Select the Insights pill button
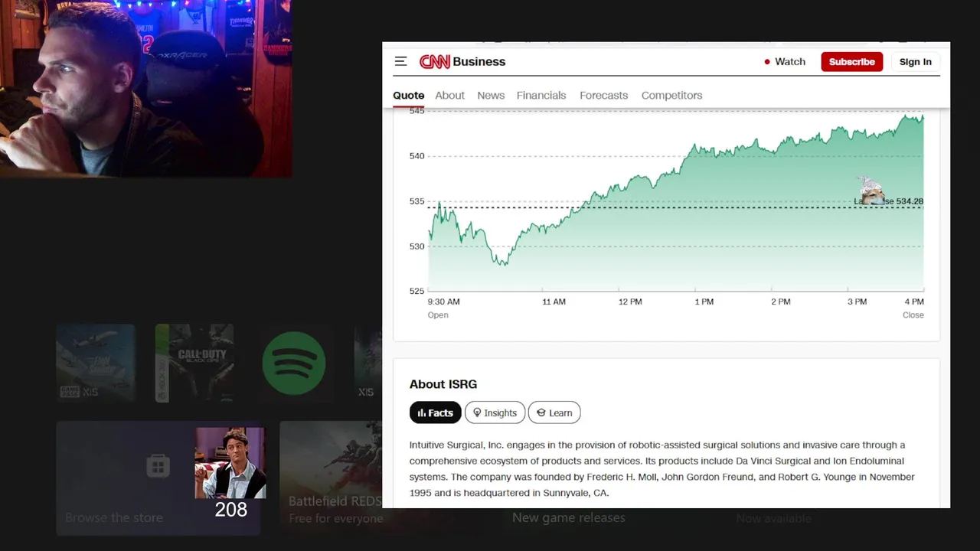The height and width of the screenshot is (551, 980). (x=495, y=412)
